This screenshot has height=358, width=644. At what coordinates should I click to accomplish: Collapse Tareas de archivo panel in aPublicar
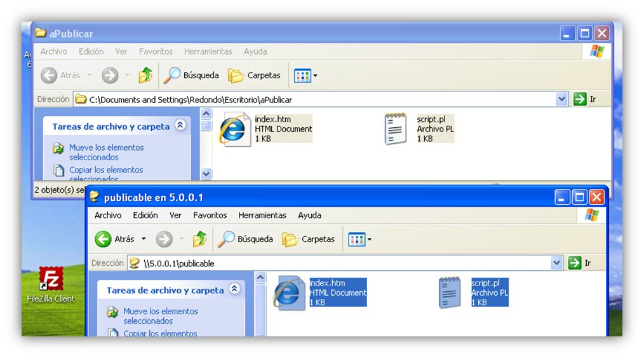click(180, 125)
